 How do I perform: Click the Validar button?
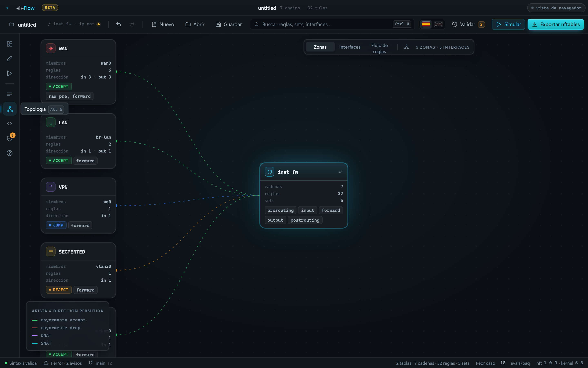click(468, 24)
